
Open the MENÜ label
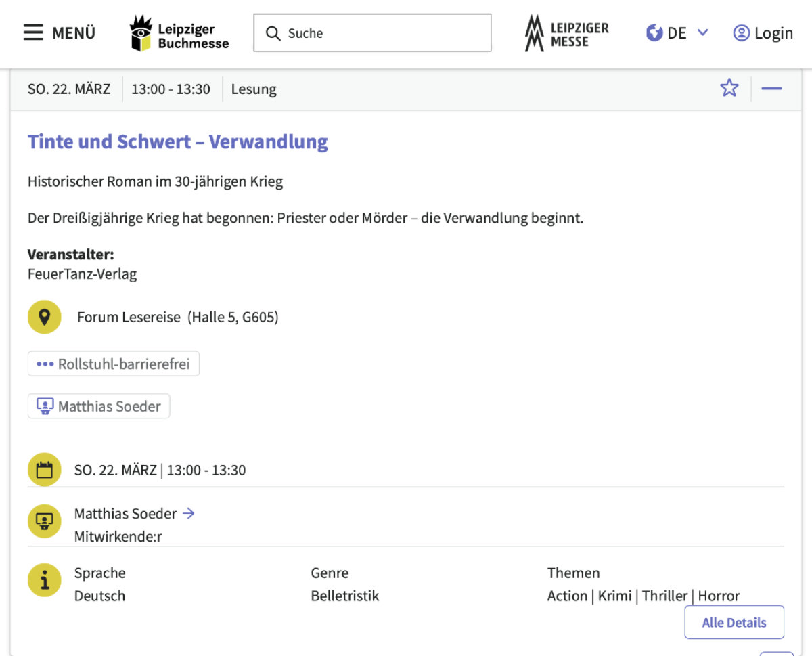[74, 32]
